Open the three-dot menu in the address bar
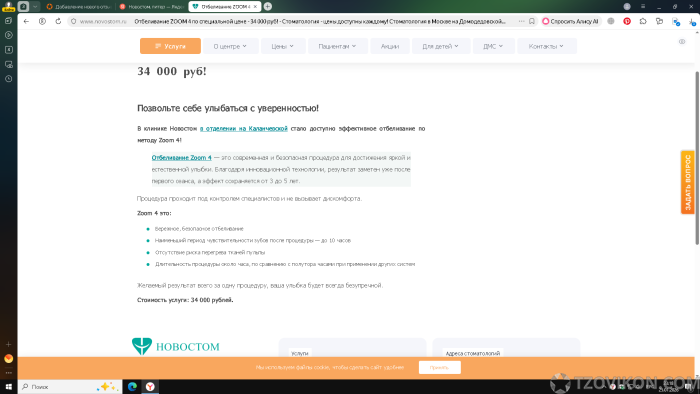Viewport: 700px width, 394px height. [521, 21]
